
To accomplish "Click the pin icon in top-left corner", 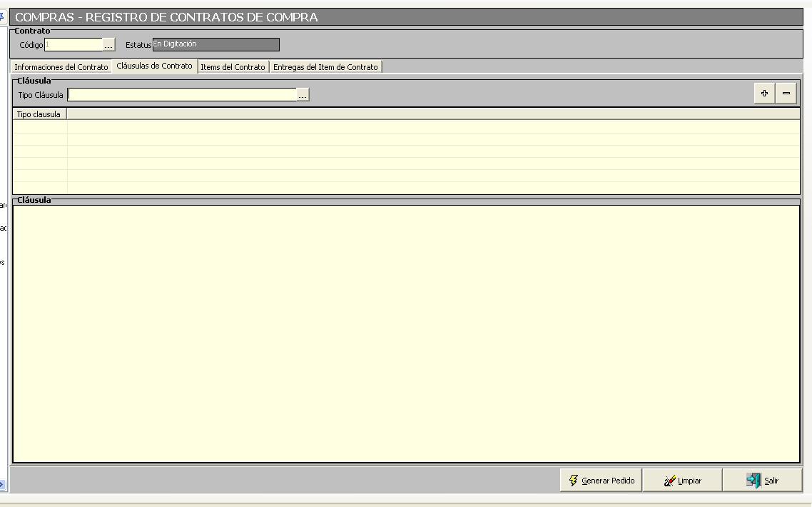I will coord(3,16).
